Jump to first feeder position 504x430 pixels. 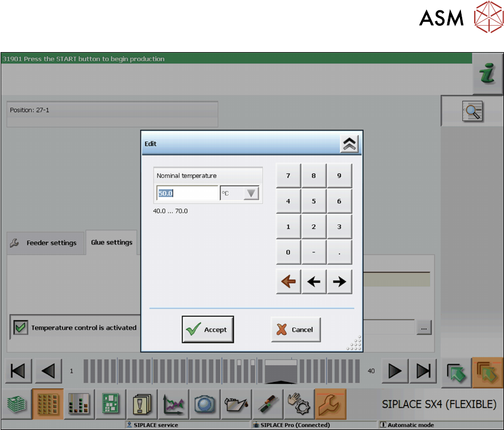18,371
